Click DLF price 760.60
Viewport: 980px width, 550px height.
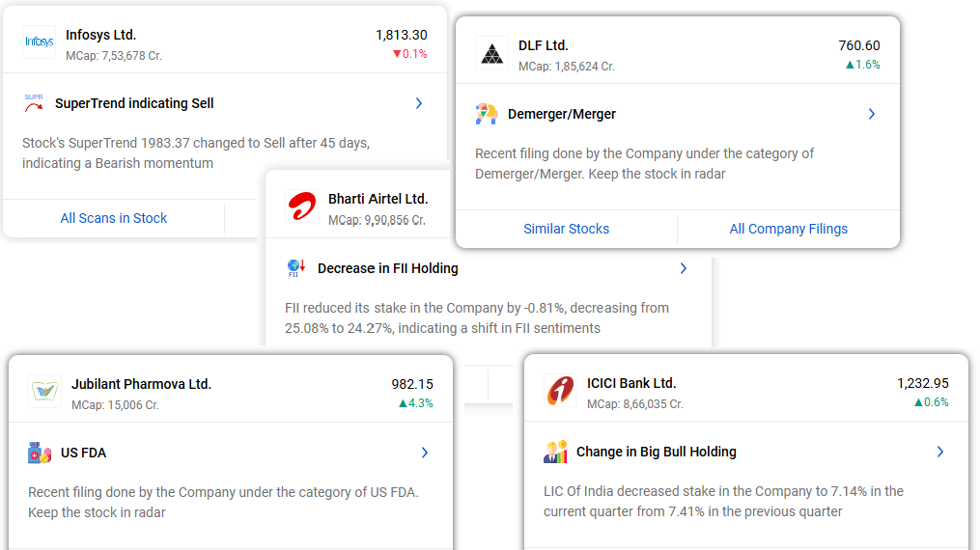point(858,45)
